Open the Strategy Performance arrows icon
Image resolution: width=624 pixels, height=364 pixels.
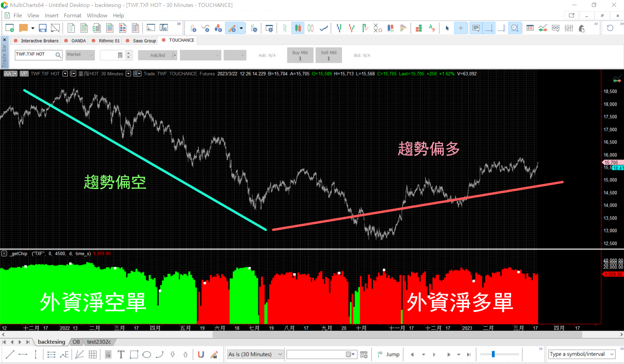(543, 28)
